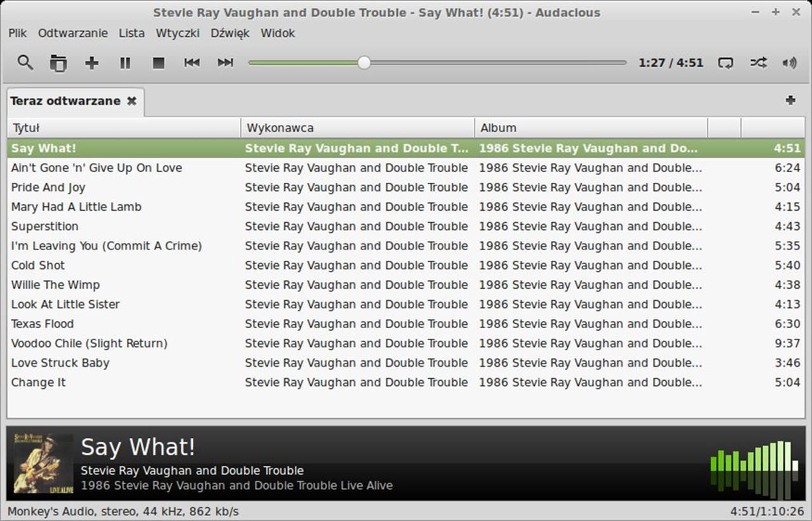Viewport: 812px width, 521px height.
Task: Select the track Say What!
Action: (x=406, y=148)
